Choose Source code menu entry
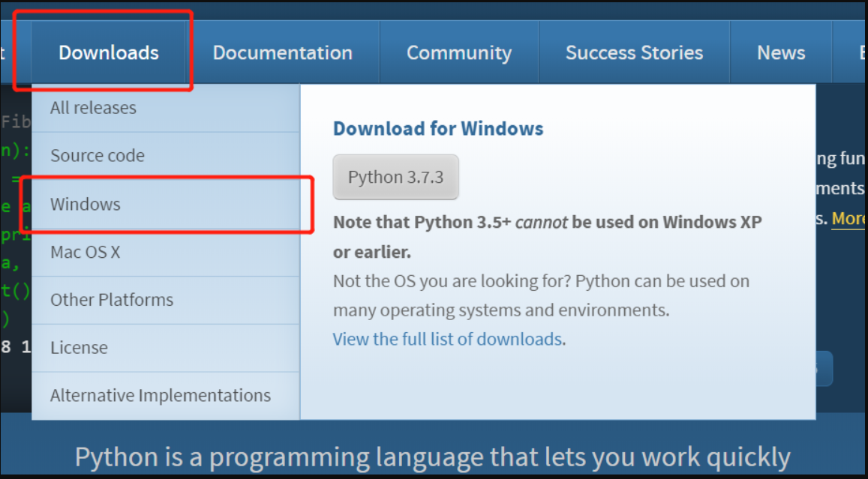This screenshot has height=479, width=868. click(x=166, y=155)
